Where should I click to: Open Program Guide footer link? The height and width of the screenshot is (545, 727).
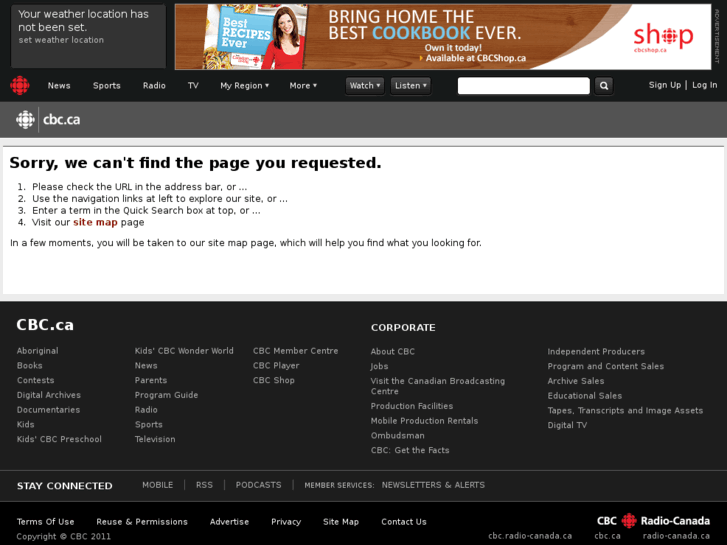(x=166, y=395)
